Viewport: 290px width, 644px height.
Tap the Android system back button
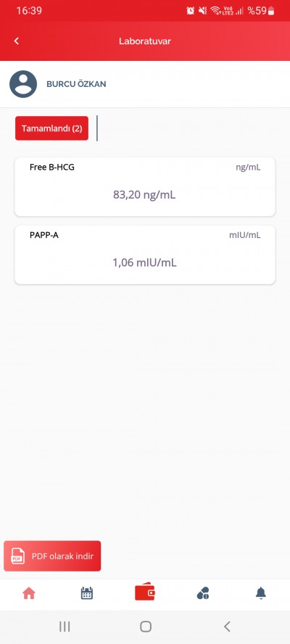(x=227, y=627)
